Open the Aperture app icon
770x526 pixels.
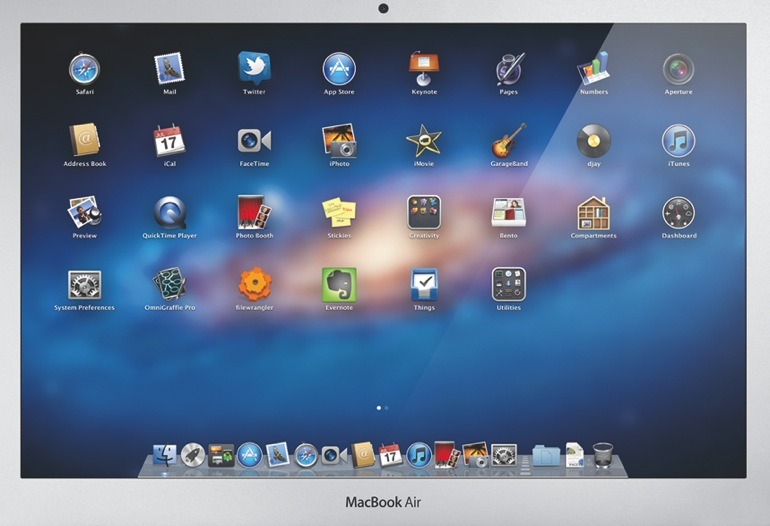click(x=678, y=69)
